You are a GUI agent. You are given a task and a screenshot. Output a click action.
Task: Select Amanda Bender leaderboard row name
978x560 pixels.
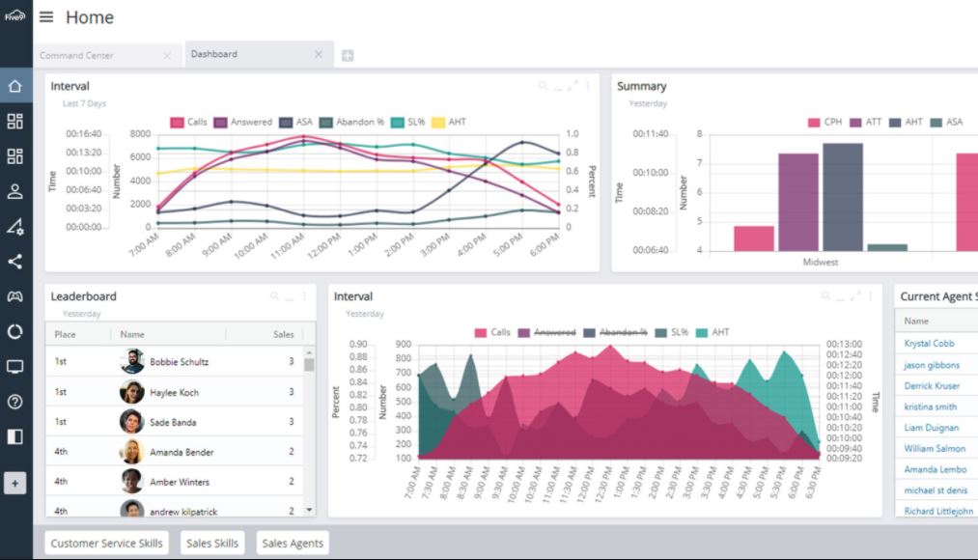pyautogui.click(x=182, y=452)
